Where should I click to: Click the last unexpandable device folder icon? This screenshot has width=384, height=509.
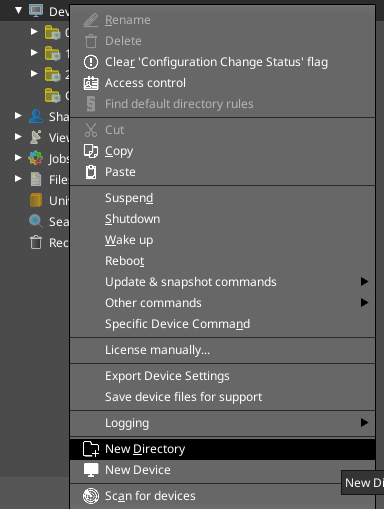[x=52, y=95]
